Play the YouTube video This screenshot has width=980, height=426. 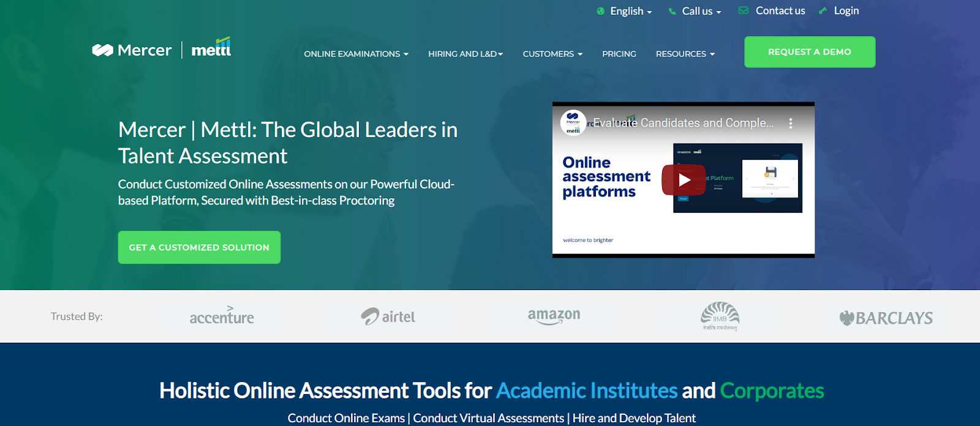[x=684, y=180]
